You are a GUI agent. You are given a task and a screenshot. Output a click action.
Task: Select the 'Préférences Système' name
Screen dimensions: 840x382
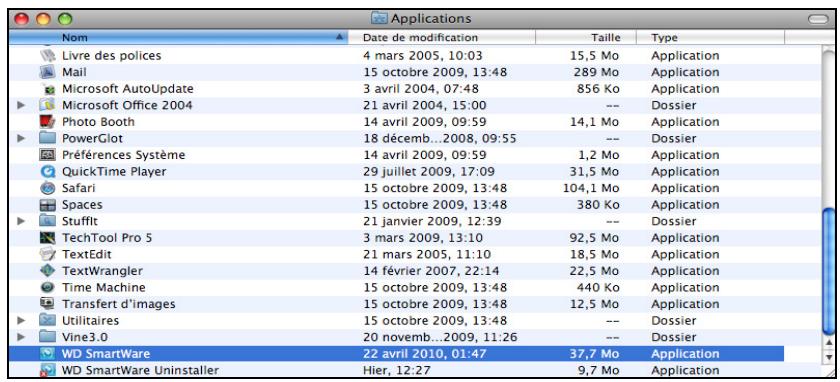[x=123, y=155]
